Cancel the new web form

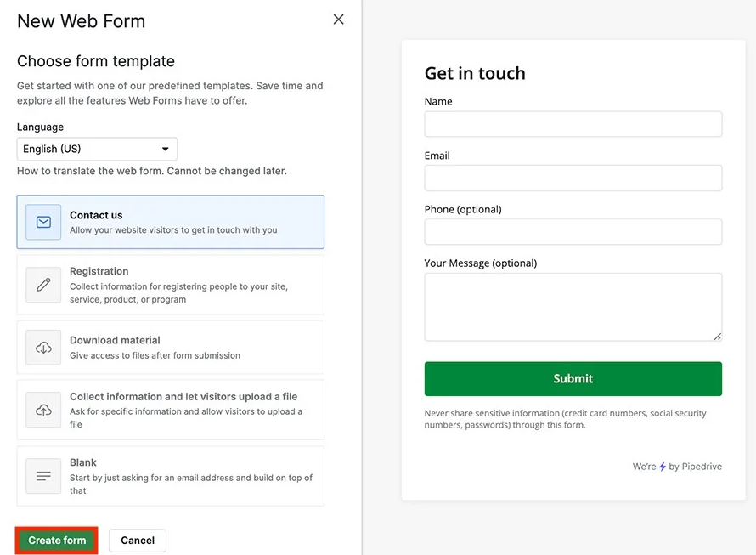tap(137, 540)
